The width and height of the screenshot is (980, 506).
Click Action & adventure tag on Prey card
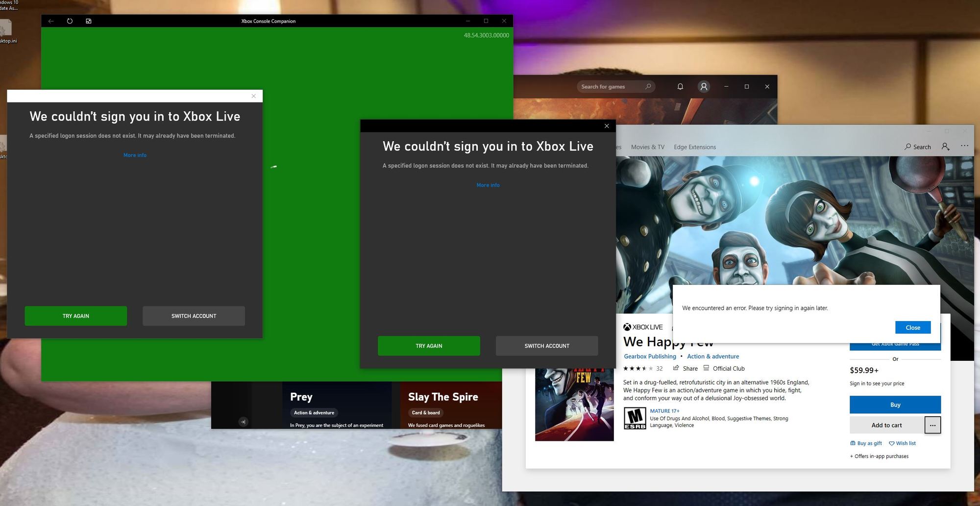click(314, 413)
